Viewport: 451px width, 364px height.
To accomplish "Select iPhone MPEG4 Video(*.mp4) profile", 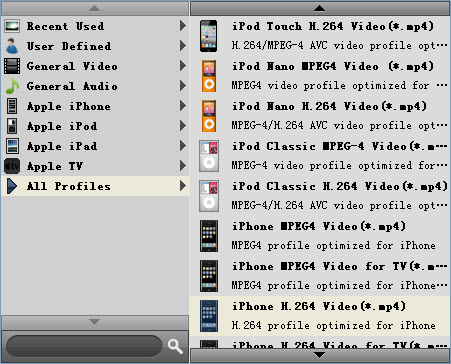I will (320, 236).
